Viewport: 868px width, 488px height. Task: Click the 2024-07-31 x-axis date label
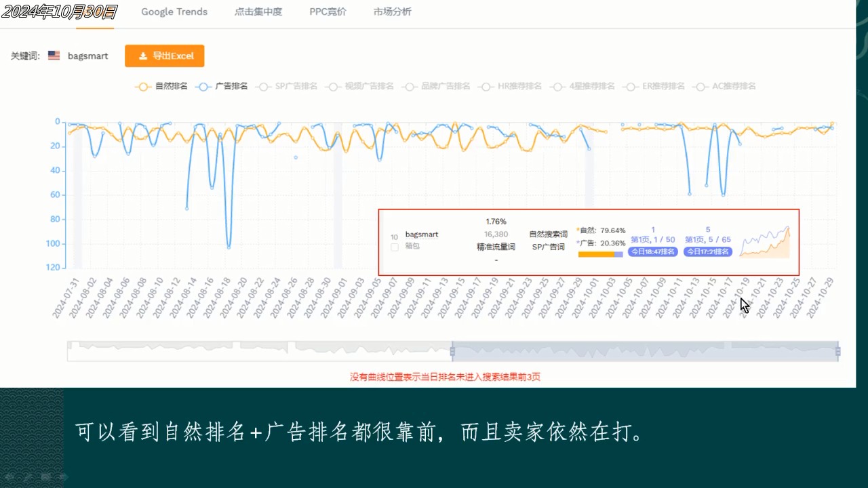tap(66, 298)
